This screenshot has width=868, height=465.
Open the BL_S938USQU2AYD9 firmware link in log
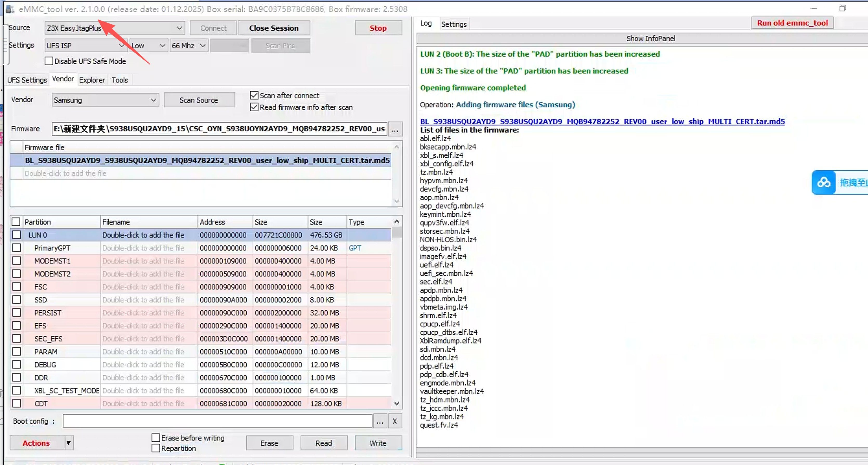pos(602,121)
